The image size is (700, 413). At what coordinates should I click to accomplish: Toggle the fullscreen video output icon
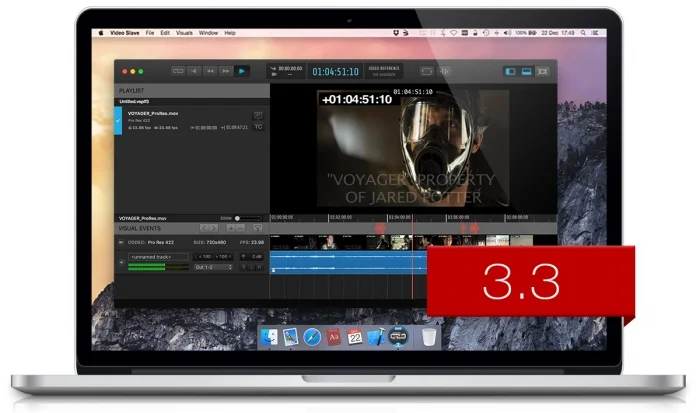(x=427, y=71)
